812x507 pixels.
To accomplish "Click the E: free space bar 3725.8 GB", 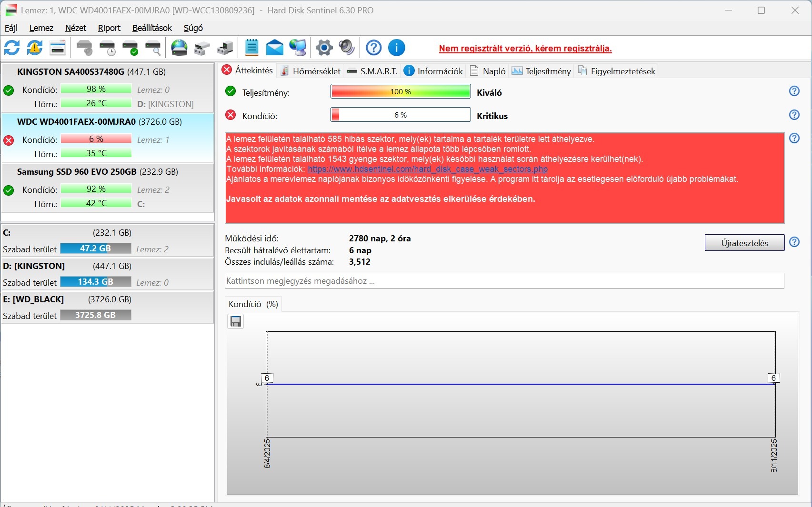I will tap(96, 315).
